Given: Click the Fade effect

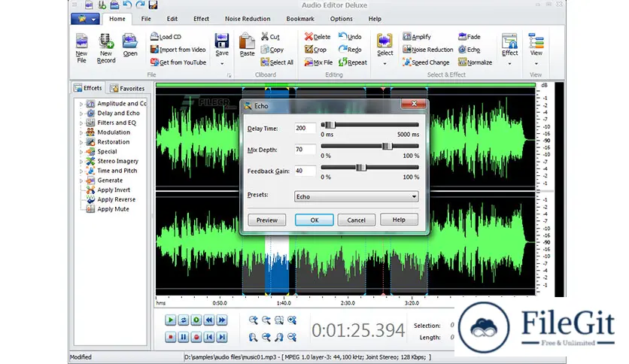Looking at the screenshot, I should [x=469, y=37].
